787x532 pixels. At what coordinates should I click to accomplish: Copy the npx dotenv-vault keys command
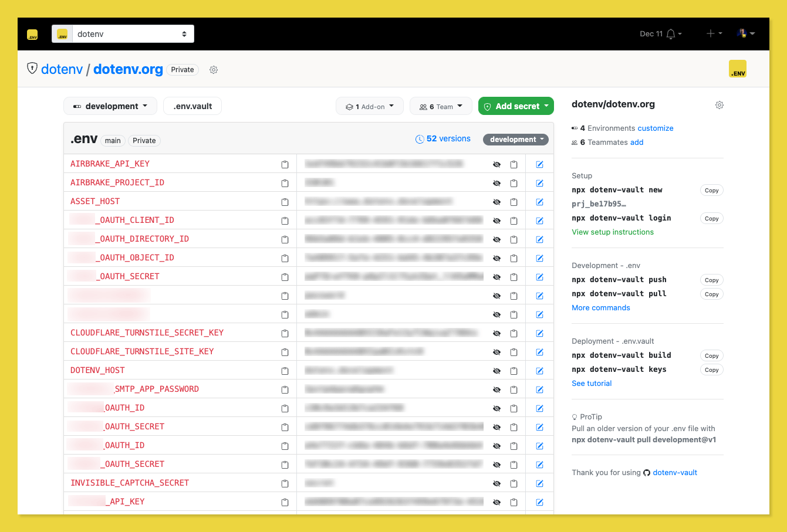711,370
